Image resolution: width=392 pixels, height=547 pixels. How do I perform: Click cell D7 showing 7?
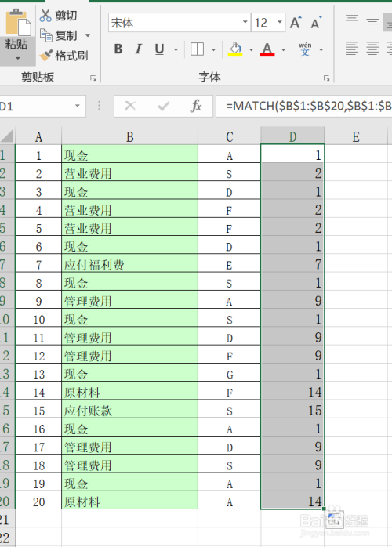click(x=292, y=264)
